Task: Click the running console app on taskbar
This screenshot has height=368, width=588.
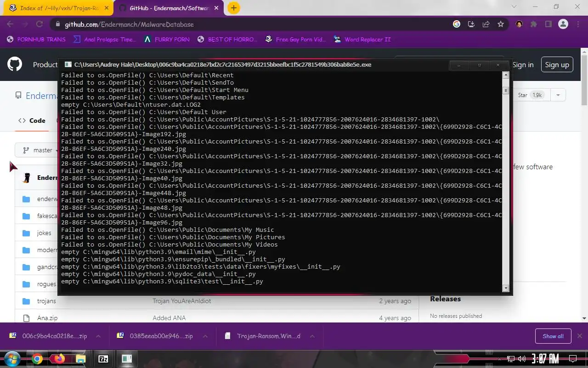Action: (127, 359)
